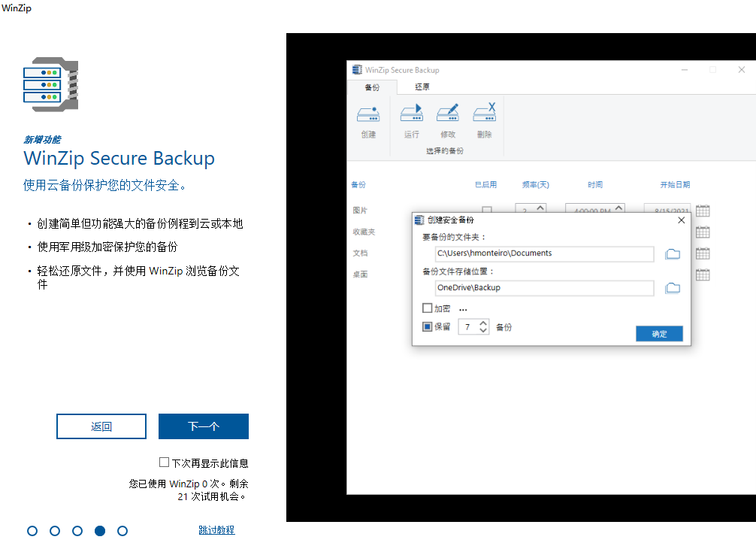756x555 pixels.
Task: Go to the fifth tutorial page dot
Action: point(122,531)
